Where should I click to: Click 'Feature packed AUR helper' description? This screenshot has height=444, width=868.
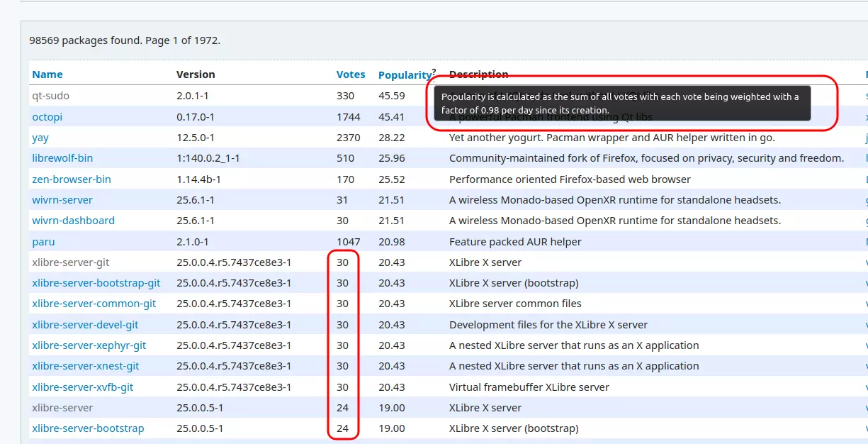click(515, 242)
